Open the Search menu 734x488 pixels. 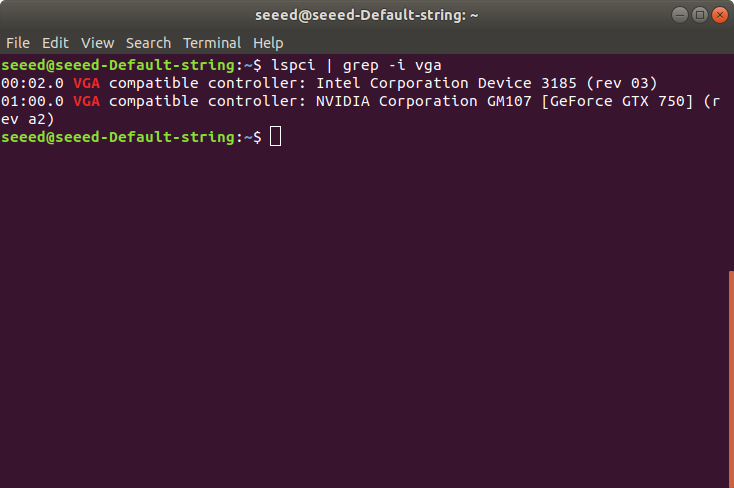148,43
